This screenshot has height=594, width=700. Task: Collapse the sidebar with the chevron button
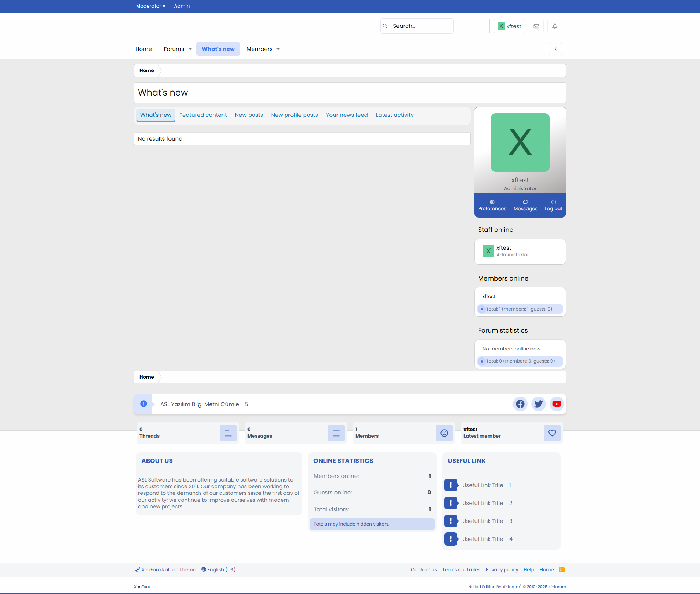(555, 49)
